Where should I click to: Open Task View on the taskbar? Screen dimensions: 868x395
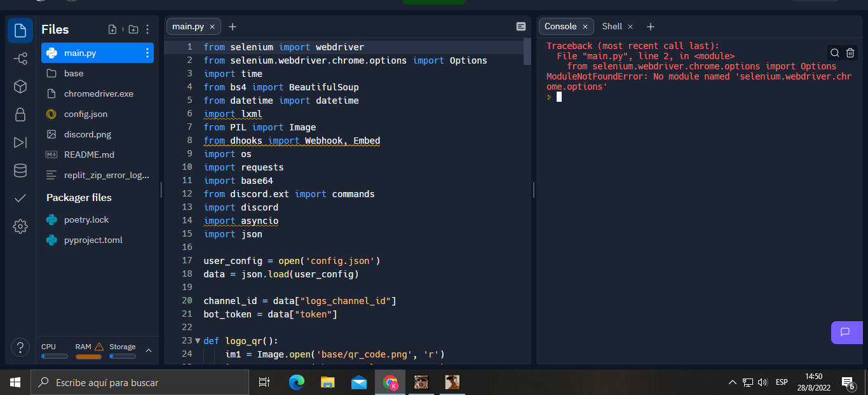264,382
